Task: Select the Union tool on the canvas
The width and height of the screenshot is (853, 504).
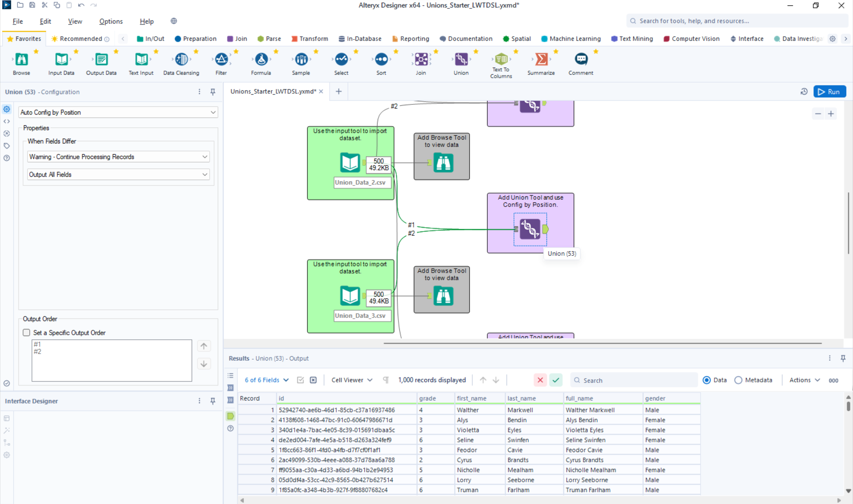Action: coord(530,229)
